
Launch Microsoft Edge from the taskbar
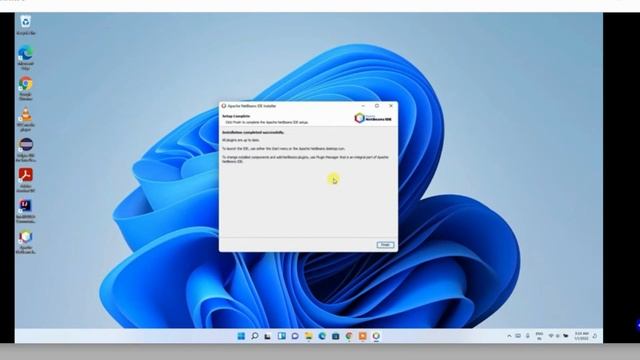click(322, 336)
